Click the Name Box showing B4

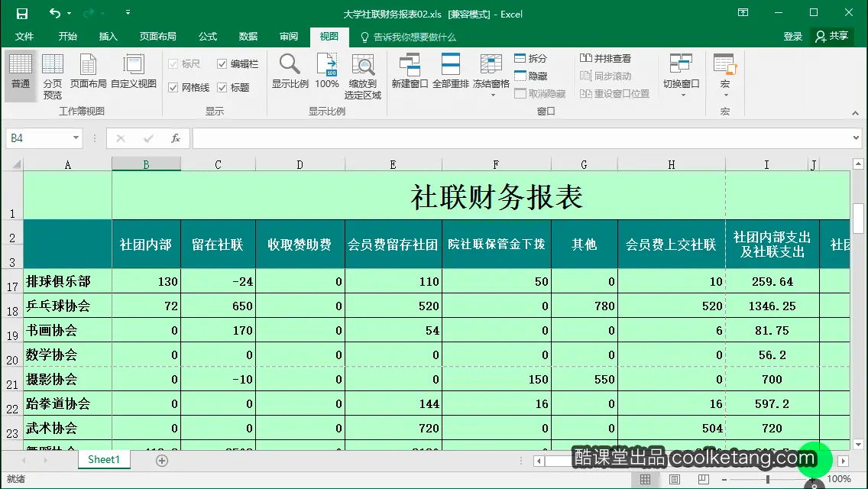(x=39, y=138)
